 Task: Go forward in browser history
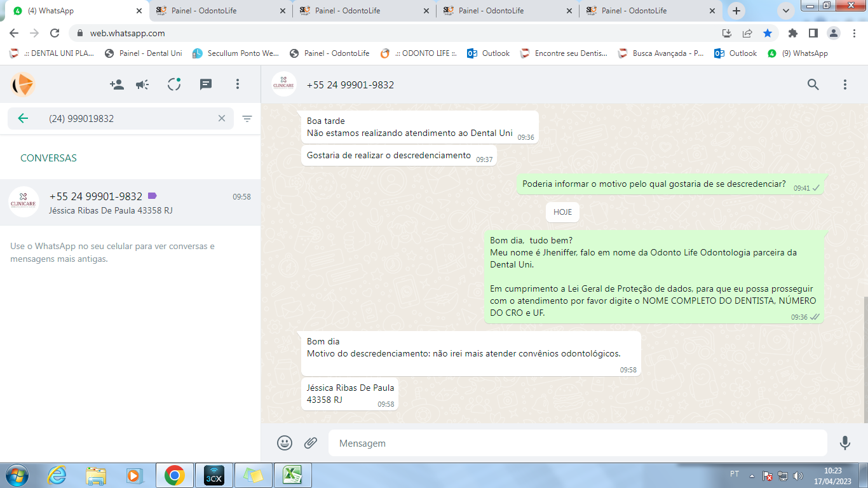click(34, 33)
